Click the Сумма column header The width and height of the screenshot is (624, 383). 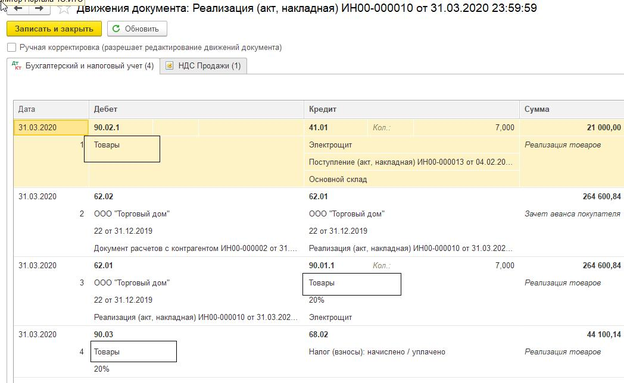click(x=572, y=109)
